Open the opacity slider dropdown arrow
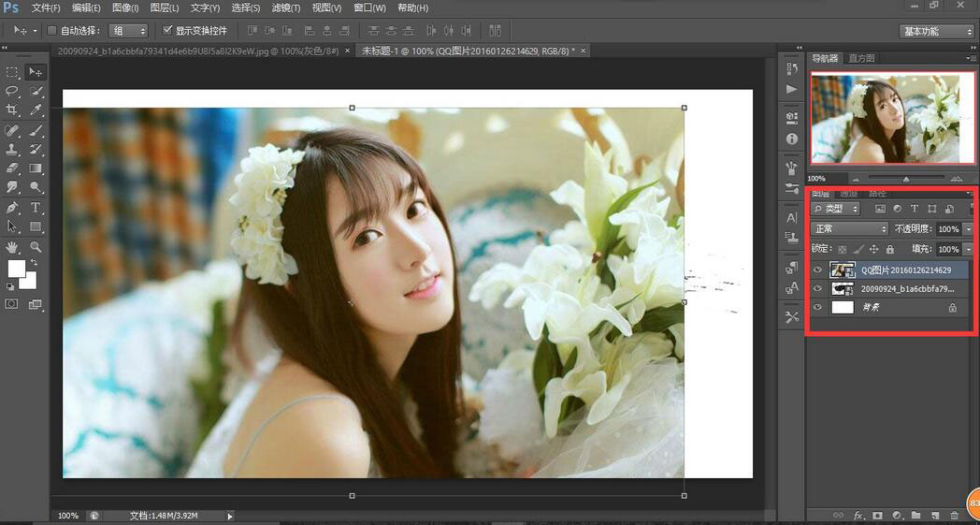 point(969,229)
